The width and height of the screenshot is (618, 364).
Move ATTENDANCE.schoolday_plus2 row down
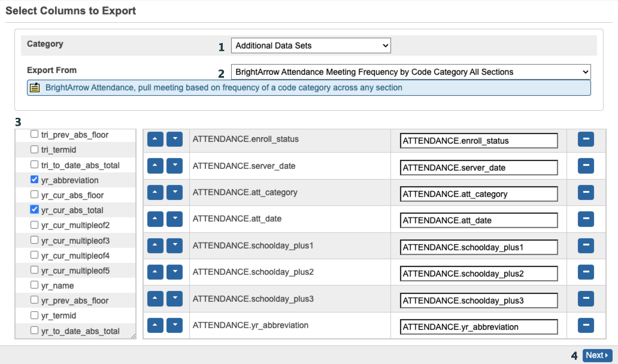point(174,272)
